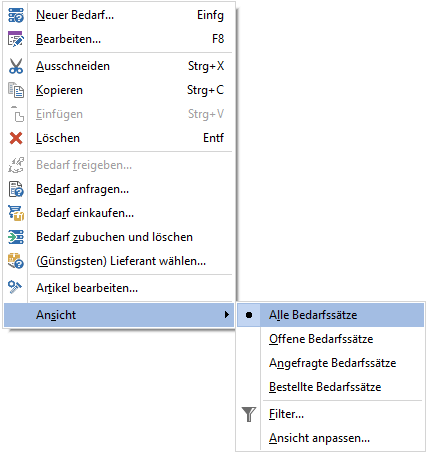The image size is (426, 452).
Task: Select the Alle Bedarfssätze radio bullet
Action: tap(249, 315)
